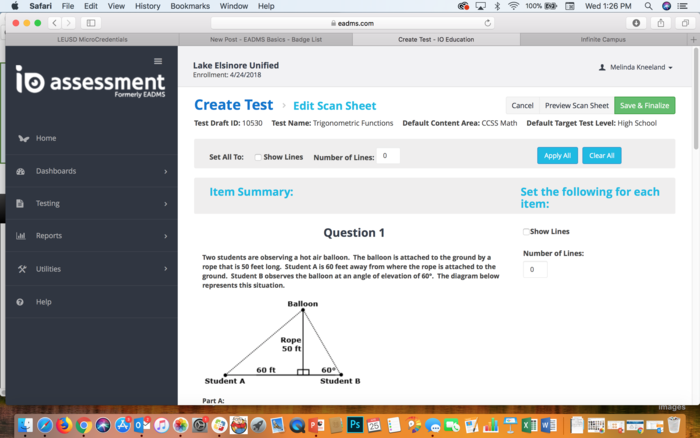The image size is (700, 438).
Task: Open Home from the sidebar
Action: [x=46, y=138]
